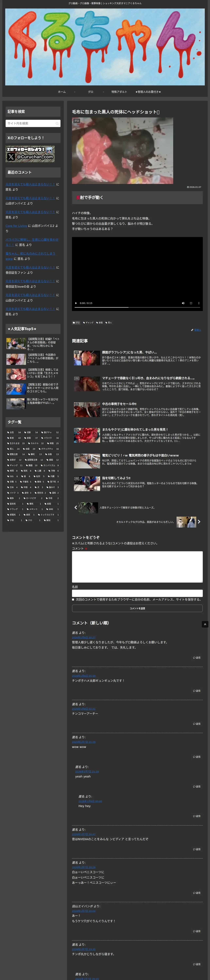Click the 編集 edit pencil link
The height and width of the screenshot is (980, 210).
click(x=196, y=330)
